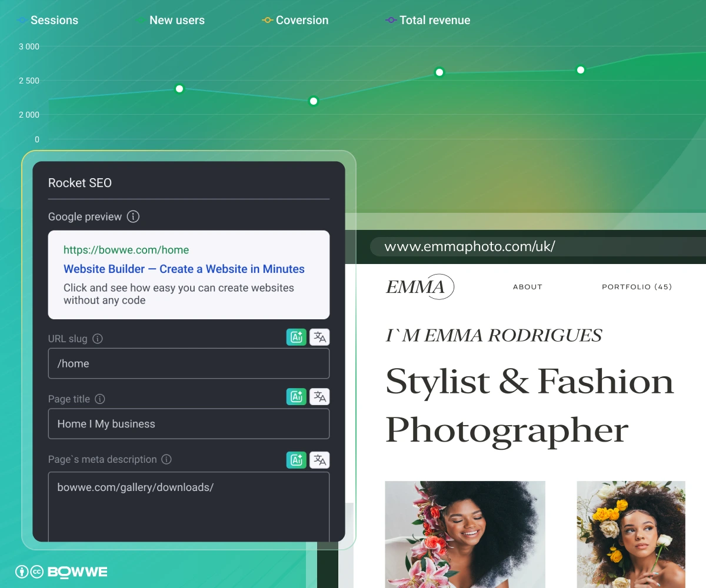This screenshot has width=706, height=588.
Task: Open PORTFOLIO (45) menu item
Action: [637, 287]
